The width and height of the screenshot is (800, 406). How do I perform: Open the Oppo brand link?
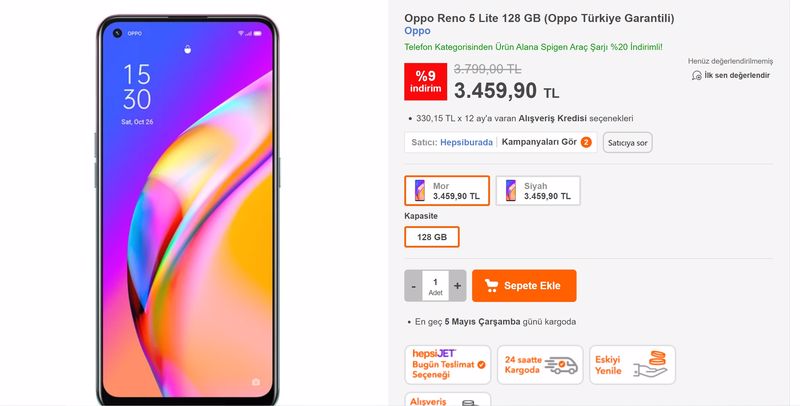coord(417,31)
